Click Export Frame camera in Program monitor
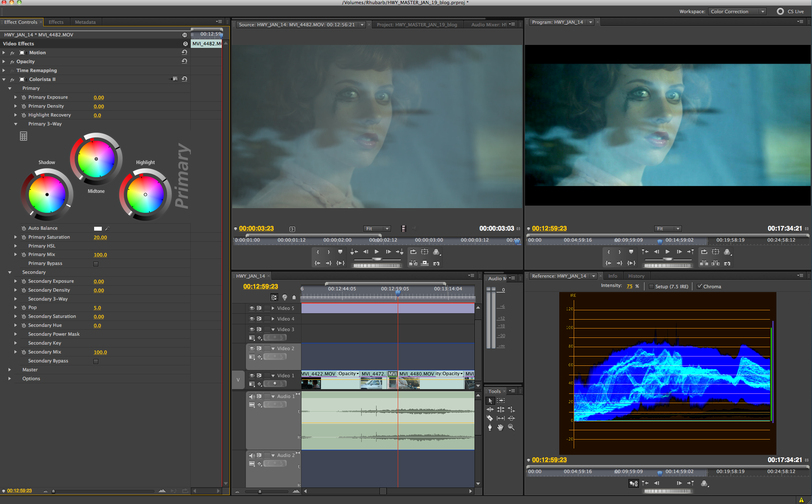This screenshot has height=504, width=812. pos(727,263)
